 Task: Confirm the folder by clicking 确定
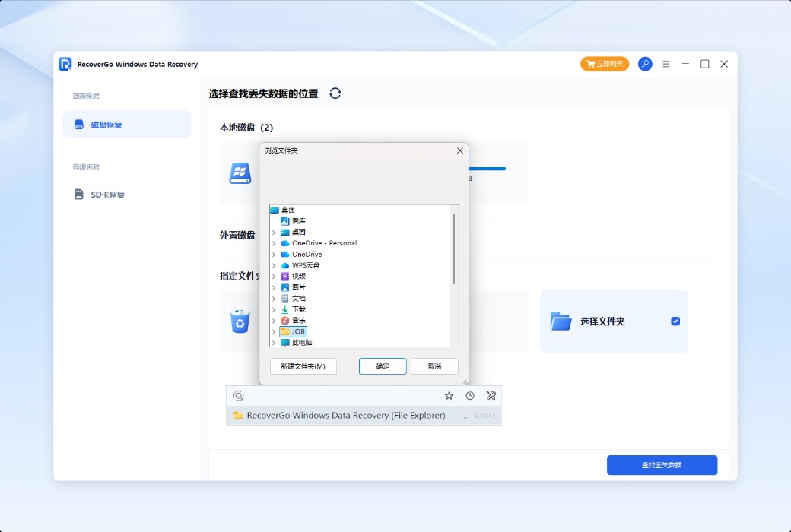click(383, 366)
